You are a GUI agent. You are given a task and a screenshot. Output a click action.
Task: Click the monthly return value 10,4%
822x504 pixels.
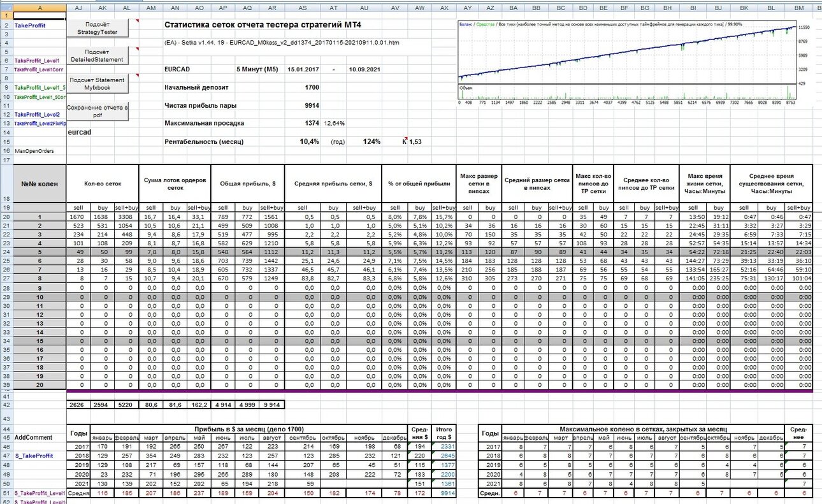(310, 141)
